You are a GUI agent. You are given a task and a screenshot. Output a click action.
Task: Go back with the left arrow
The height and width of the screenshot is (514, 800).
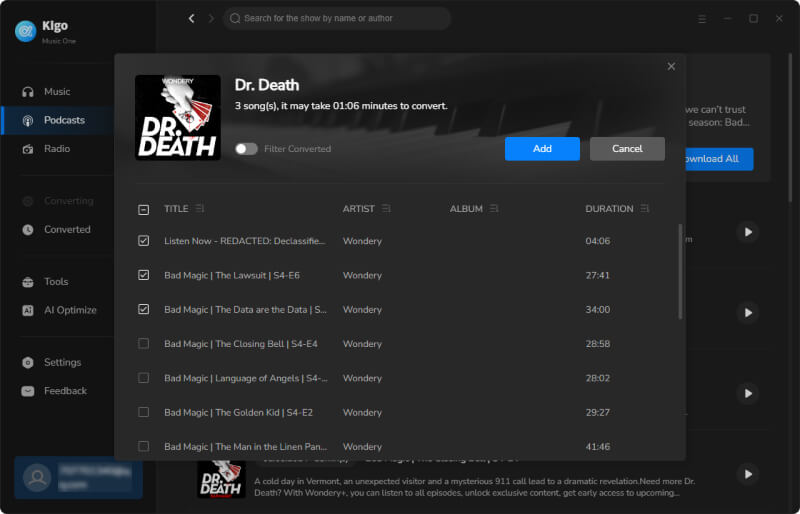pos(191,18)
